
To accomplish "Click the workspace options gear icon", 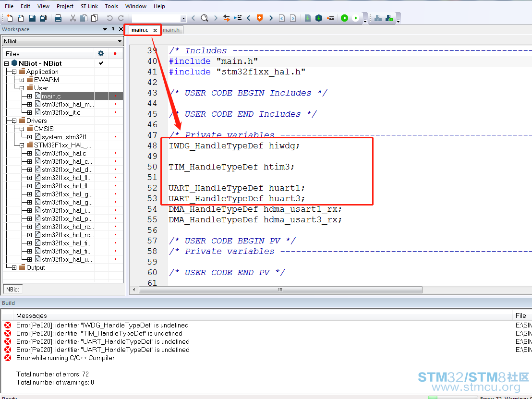I will click(x=101, y=54).
